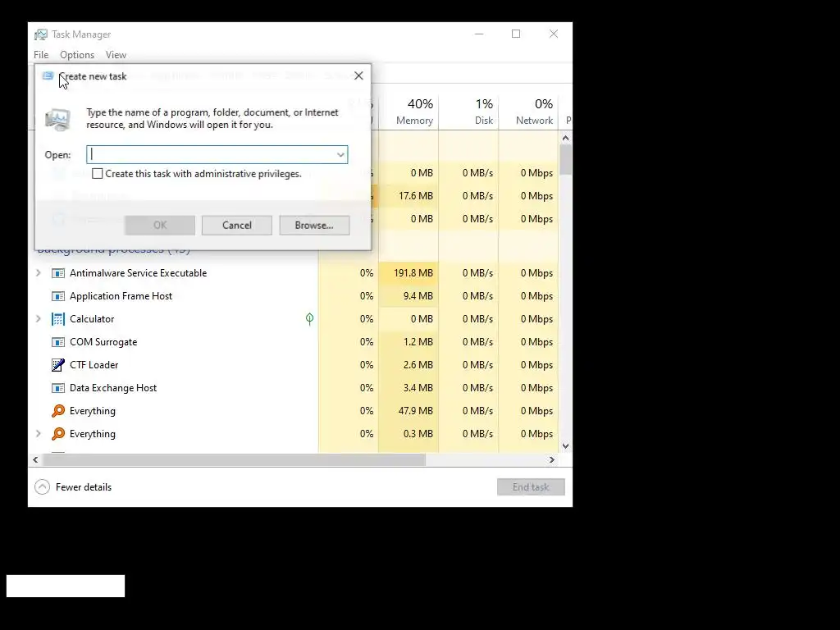Screen dimensions: 840x630
Task: Click the Data Exchange Host icon
Action: pos(58,388)
